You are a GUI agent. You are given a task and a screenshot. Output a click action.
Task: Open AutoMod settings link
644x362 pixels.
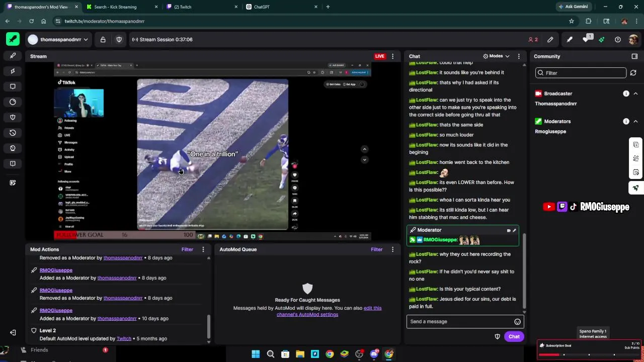329,311
